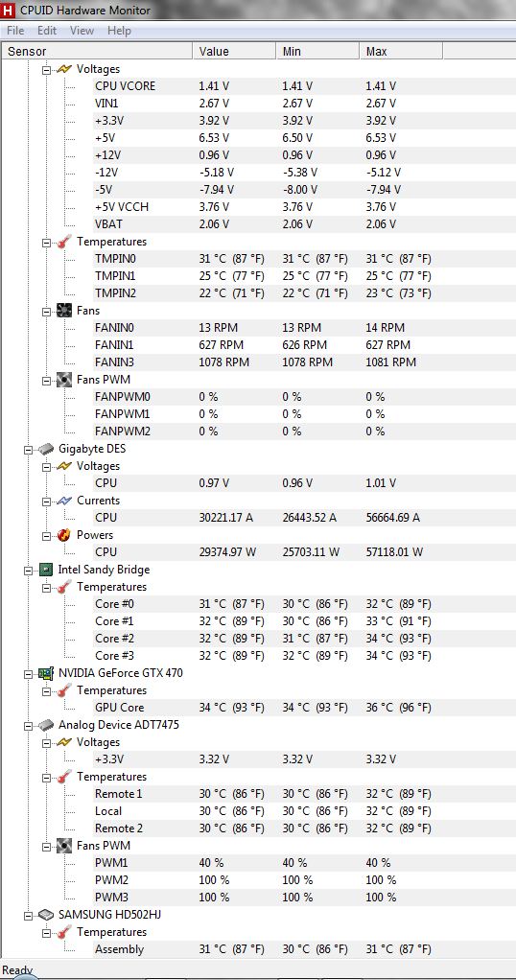Collapse the top Voltages section
Viewport: 516px width, 980px height.
click(x=46, y=69)
